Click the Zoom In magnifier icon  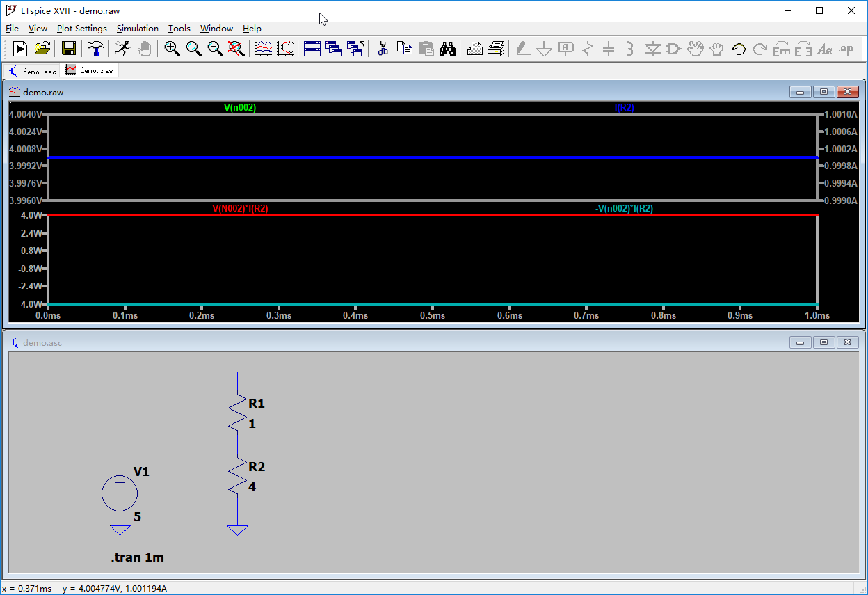(172, 48)
